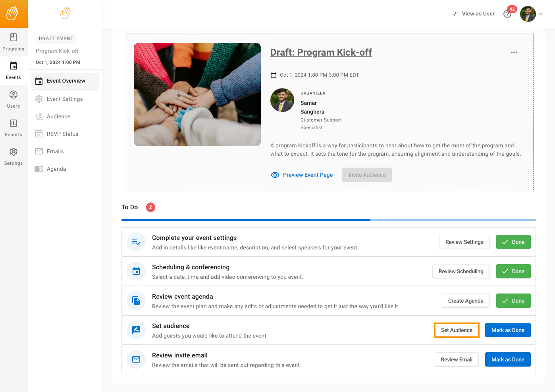This screenshot has width=555, height=392.
Task: Click the Event Settings gear icon
Action: click(39, 99)
